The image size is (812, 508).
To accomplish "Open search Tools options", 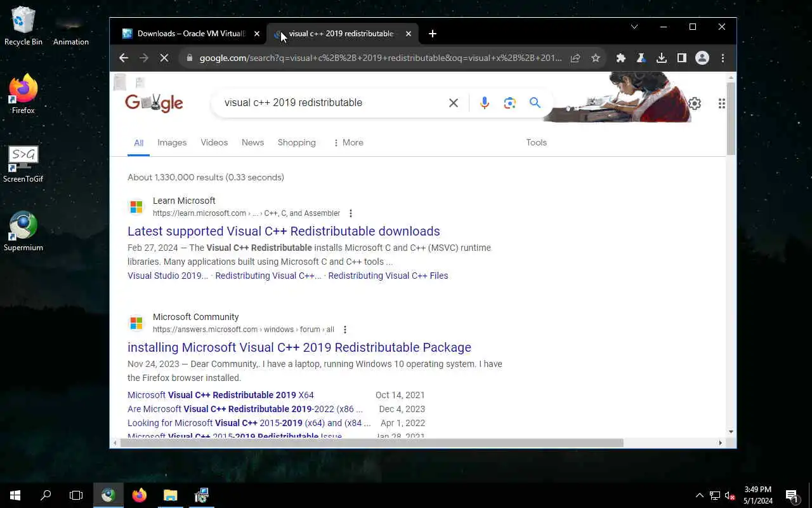I will click(x=536, y=142).
